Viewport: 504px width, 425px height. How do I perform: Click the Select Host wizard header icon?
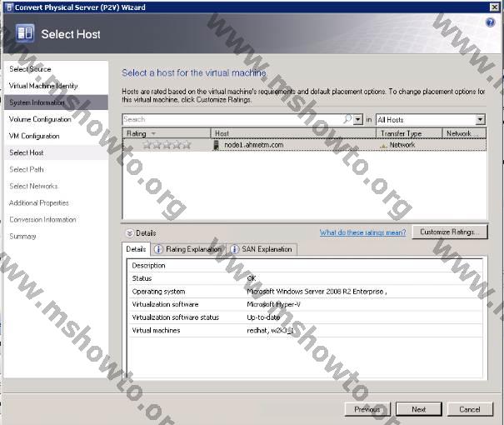tap(25, 34)
